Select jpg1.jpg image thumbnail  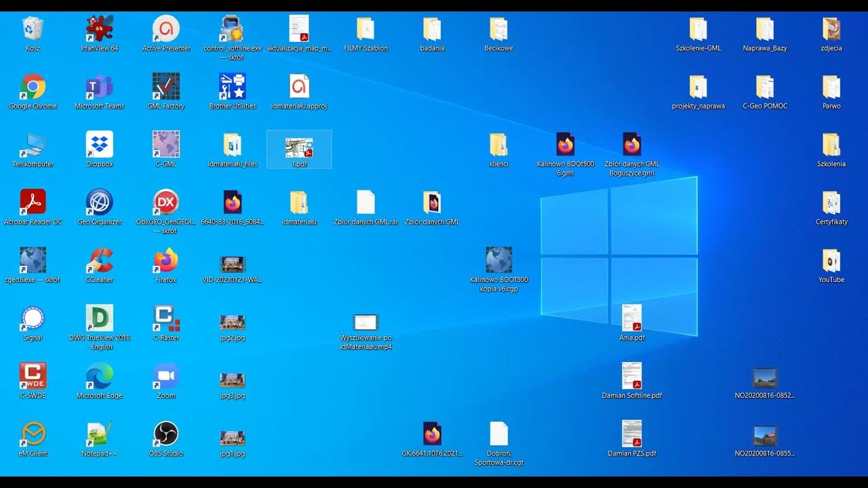233,438
